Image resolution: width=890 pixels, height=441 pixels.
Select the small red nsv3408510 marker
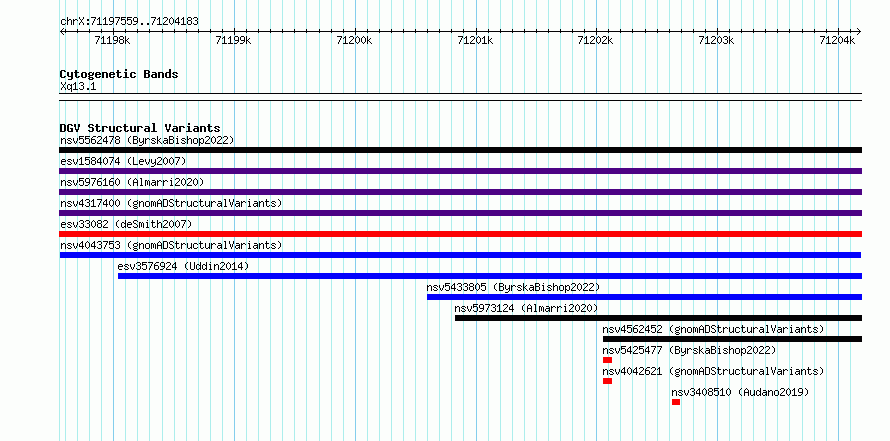point(675,402)
